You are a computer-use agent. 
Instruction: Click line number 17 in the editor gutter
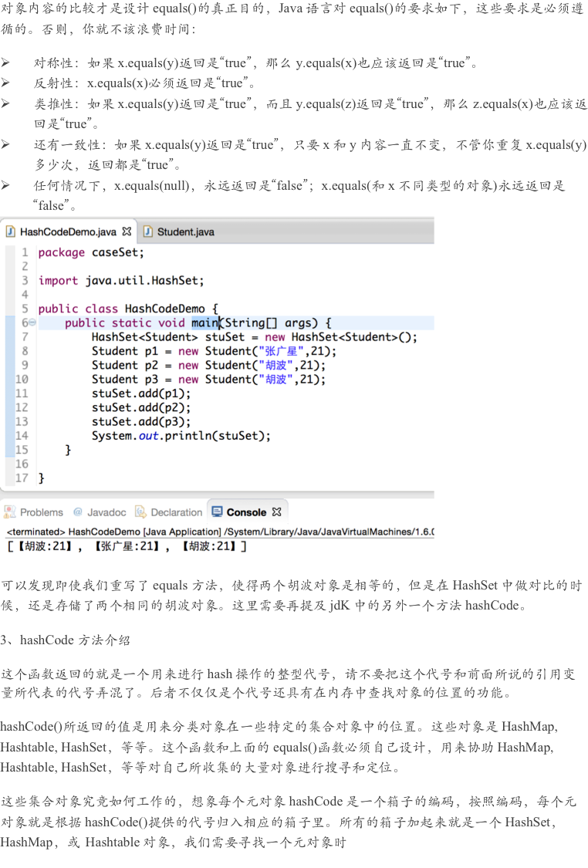tap(22, 478)
